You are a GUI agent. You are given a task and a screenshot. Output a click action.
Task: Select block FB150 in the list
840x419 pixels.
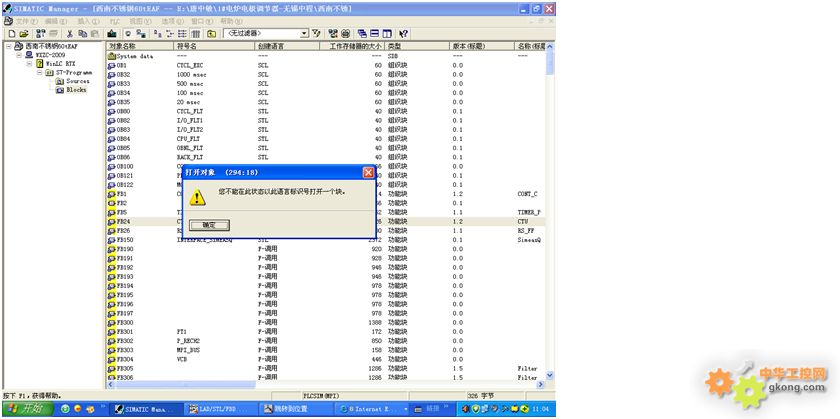coord(121,240)
